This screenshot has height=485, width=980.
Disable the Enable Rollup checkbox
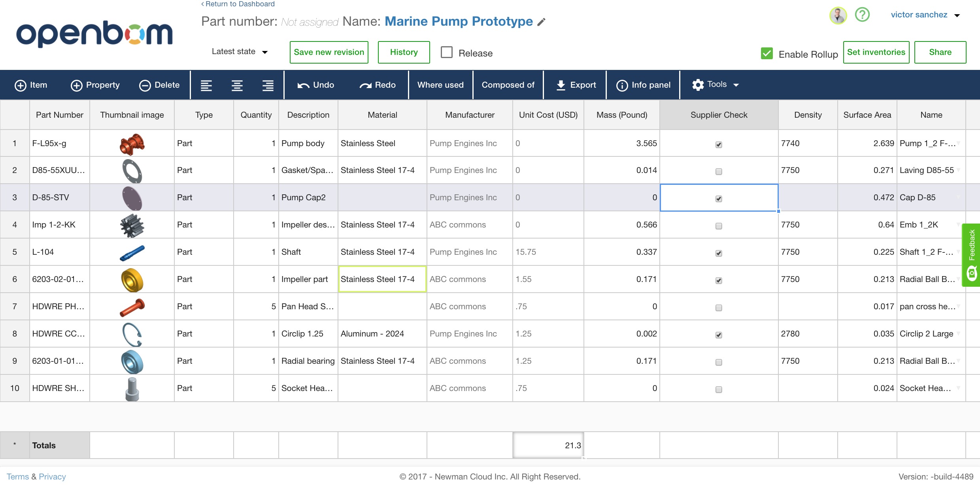[x=767, y=53]
